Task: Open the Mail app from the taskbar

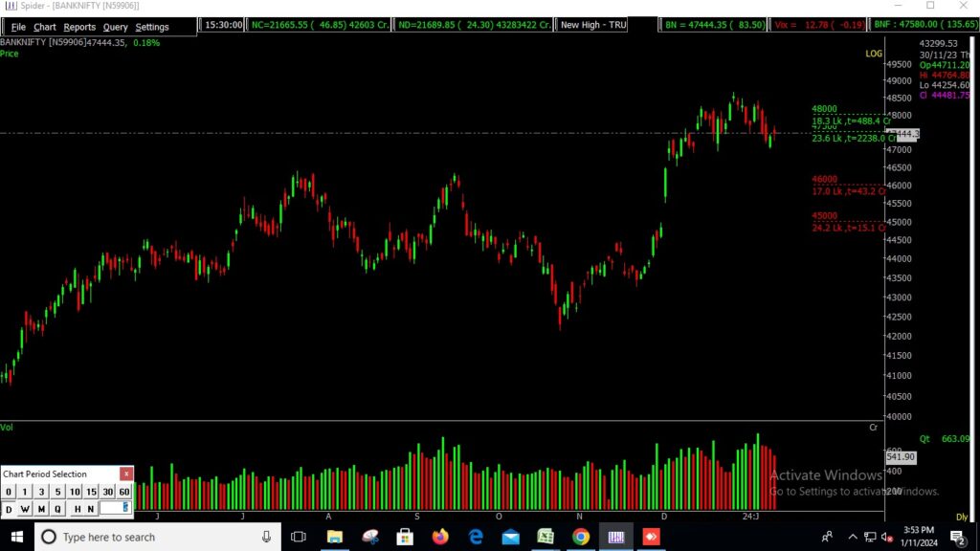Action: 510,537
